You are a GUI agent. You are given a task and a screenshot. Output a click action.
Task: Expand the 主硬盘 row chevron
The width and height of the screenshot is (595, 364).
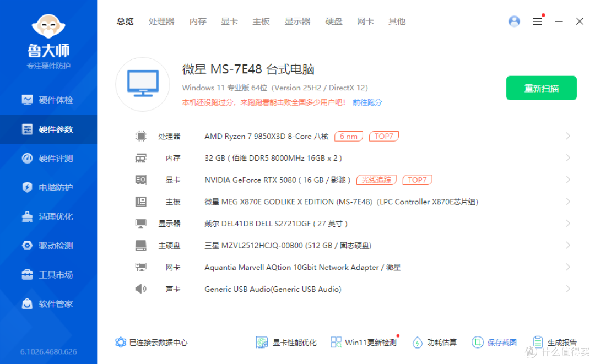568,245
